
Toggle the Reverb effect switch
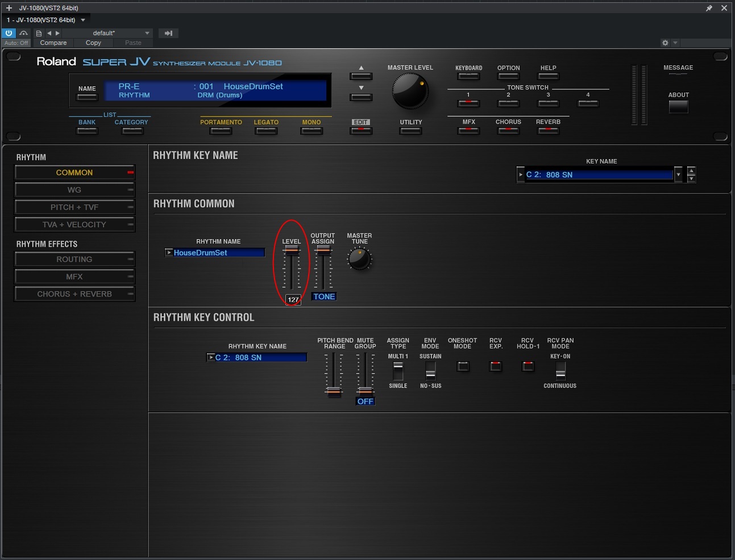click(x=548, y=130)
